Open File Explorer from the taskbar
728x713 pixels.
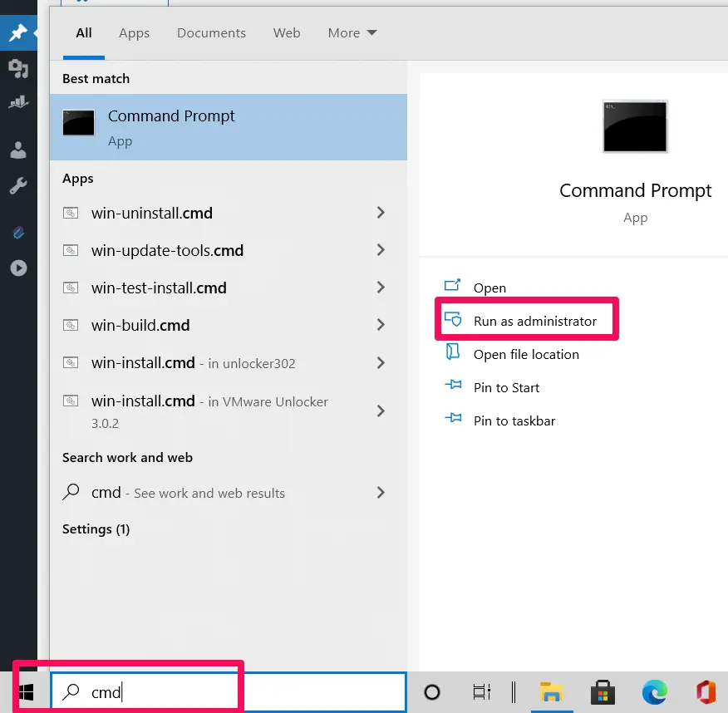(x=551, y=692)
